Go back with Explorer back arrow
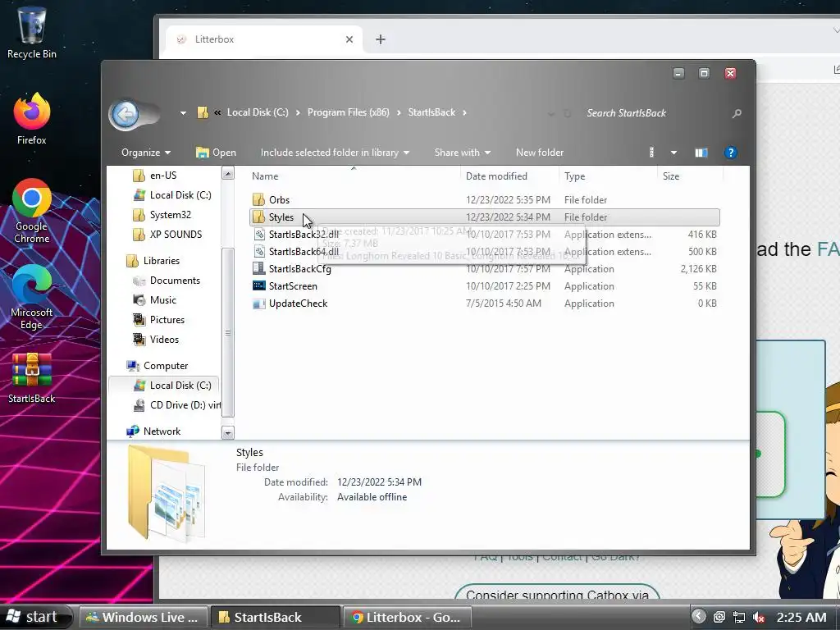This screenshot has width=840, height=630. point(126,113)
